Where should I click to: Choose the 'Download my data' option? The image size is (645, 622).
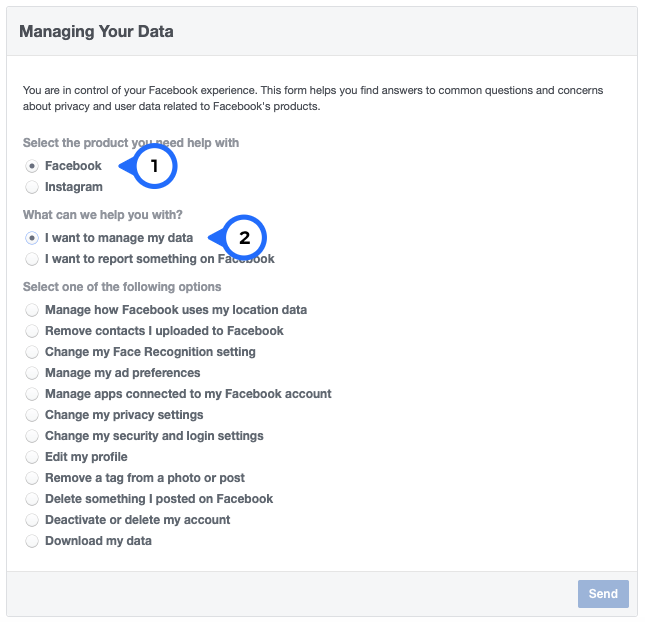33,541
